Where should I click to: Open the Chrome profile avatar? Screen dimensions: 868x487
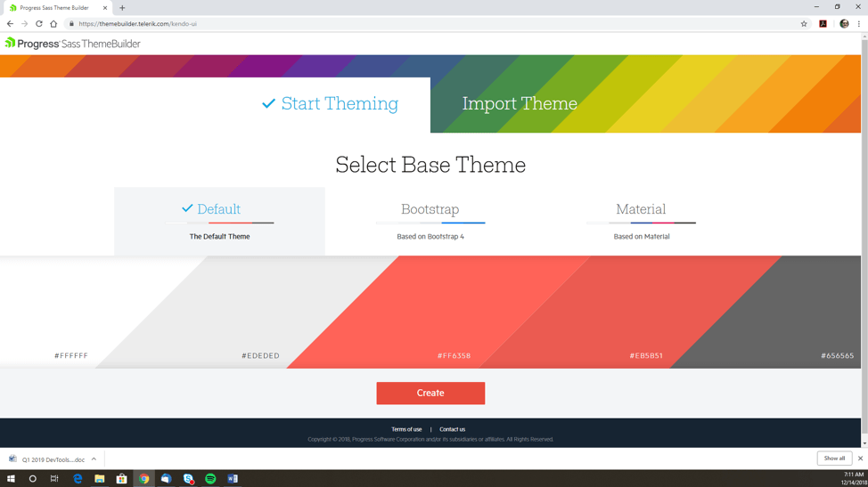844,24
